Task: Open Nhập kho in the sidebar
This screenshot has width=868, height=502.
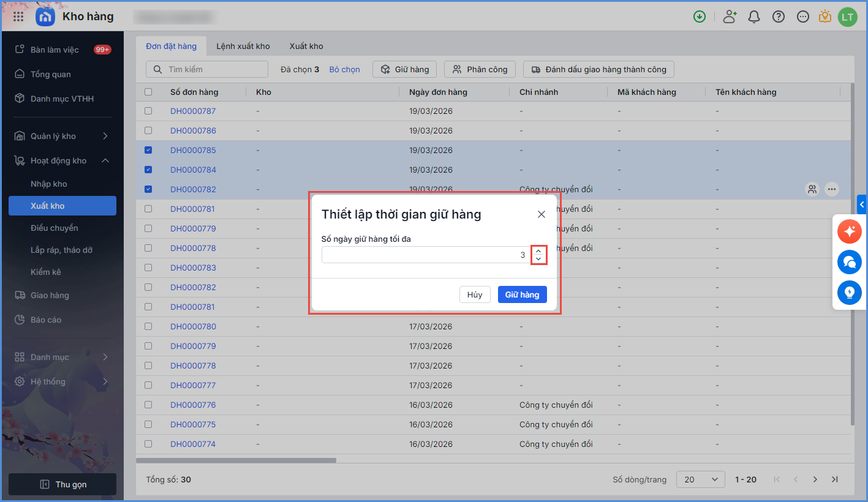Action: click(x=49, y=184)
